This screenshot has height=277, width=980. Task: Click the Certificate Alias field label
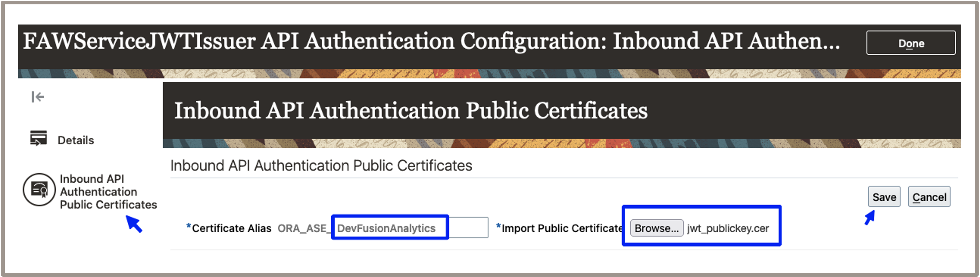click(231, 228)
